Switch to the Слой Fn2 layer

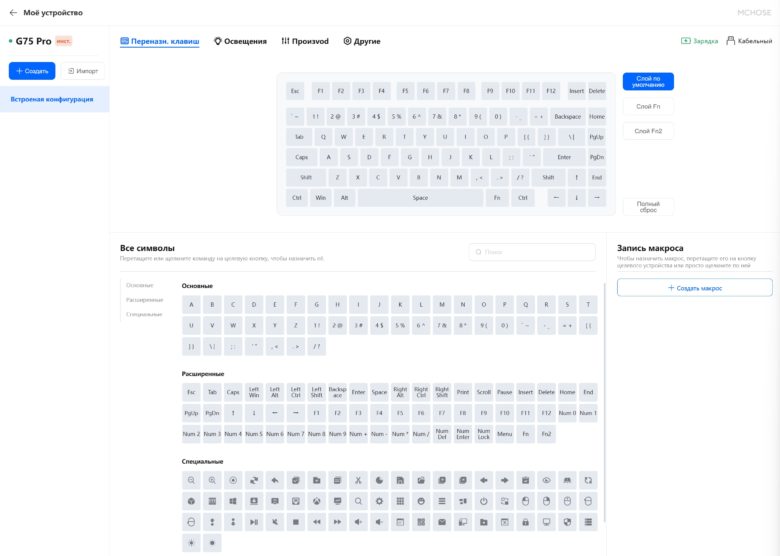(648, 131)
